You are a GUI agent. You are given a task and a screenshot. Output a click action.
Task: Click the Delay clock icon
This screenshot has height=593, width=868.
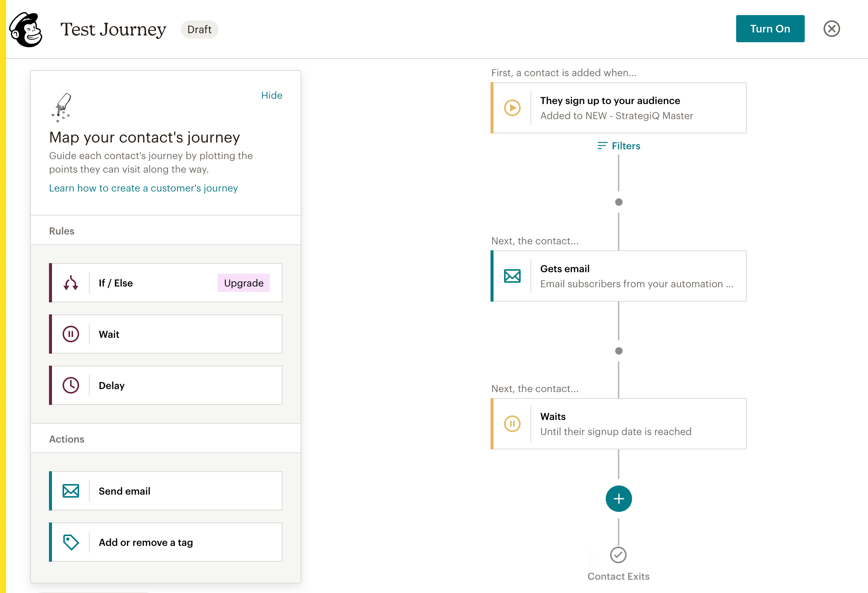[70, 385]
